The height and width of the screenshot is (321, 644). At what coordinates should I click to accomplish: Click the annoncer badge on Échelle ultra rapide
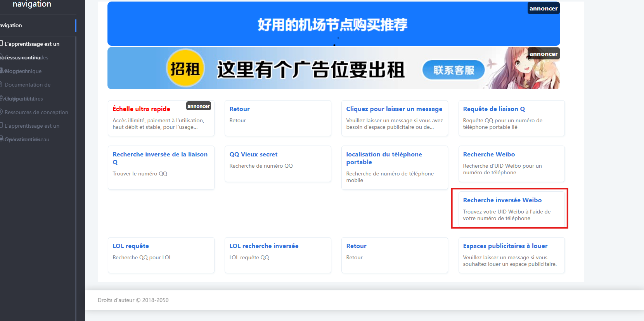click(198, 106)
